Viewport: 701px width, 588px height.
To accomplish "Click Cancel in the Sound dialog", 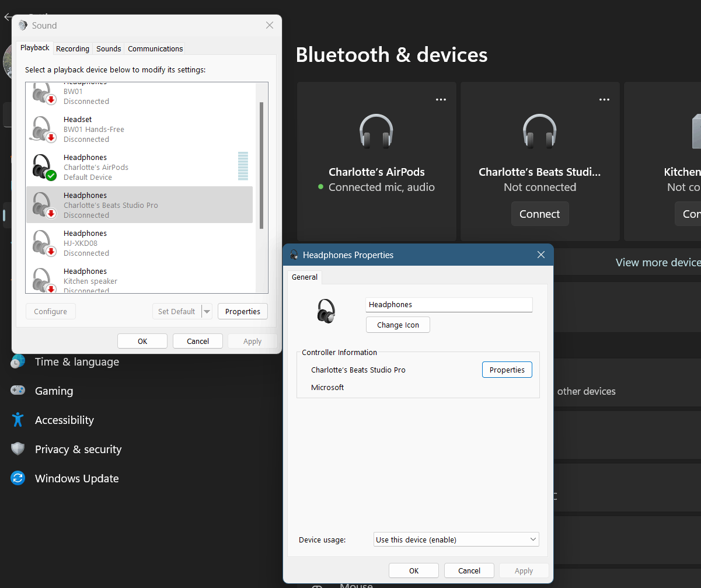I will 198,341.
